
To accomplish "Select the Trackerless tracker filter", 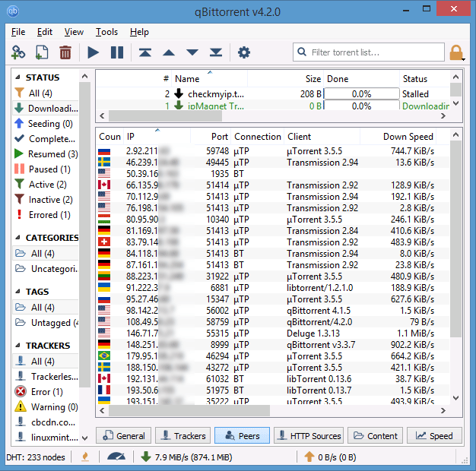I will pos(46,376).
